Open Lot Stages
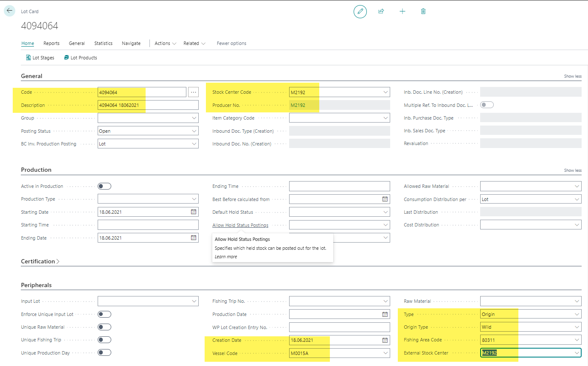The width and height of the screenshot is (588, 366). [40, 58]
